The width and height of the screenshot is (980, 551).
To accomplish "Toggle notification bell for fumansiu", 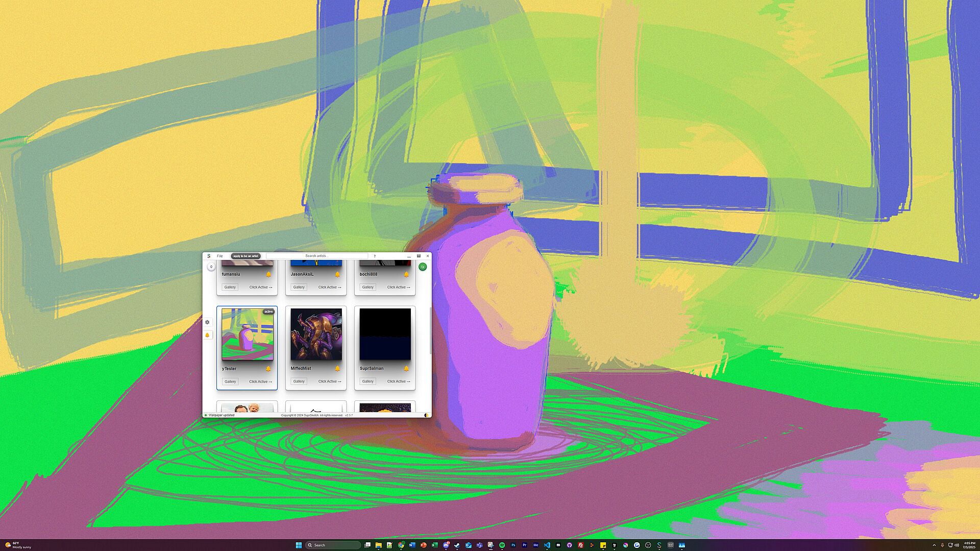I will (x=268, y=274).
